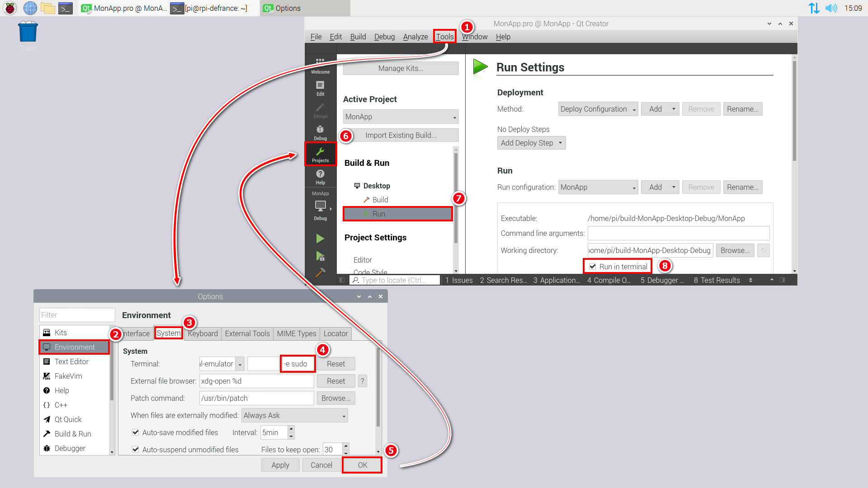This screenshot has height=488, width=868.
Task: Select Build under Desktop kit
Action: click(380, 200)
